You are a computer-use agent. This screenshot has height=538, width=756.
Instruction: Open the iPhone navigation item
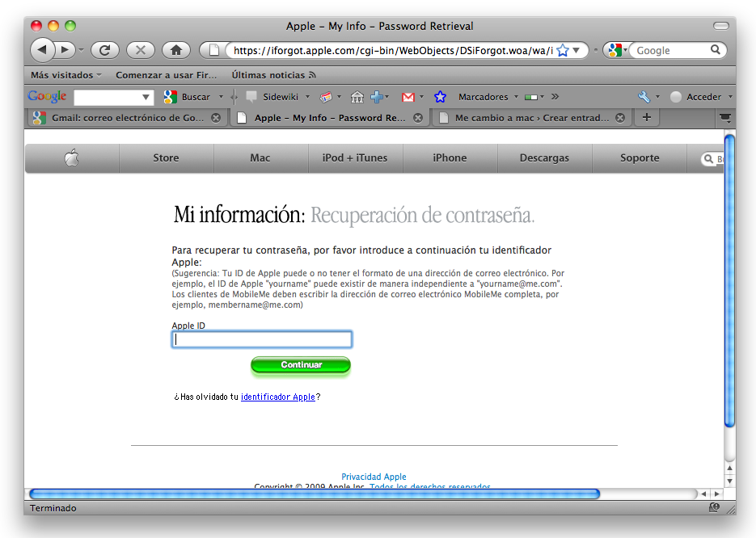click(450, 158)
